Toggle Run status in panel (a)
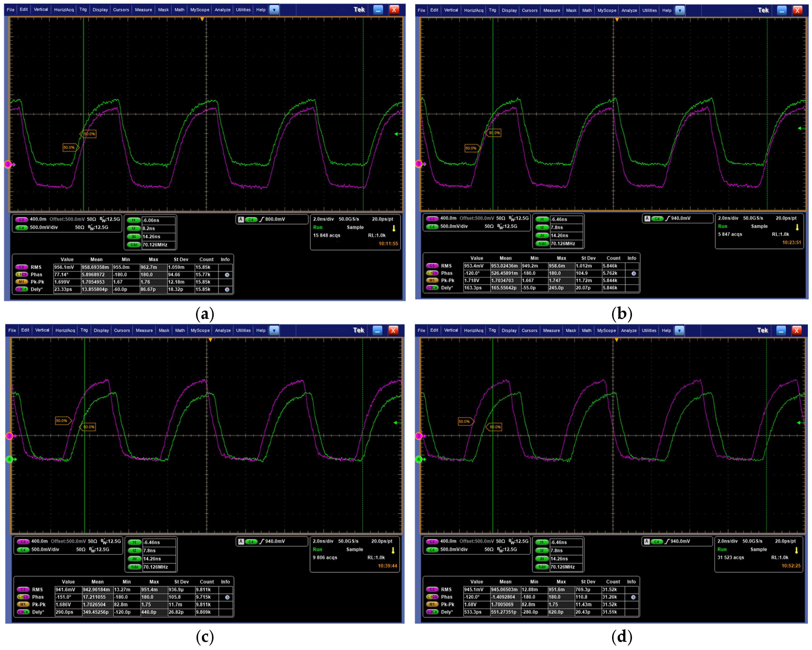Viewport: 812px width, 650px height. (318, 228)
